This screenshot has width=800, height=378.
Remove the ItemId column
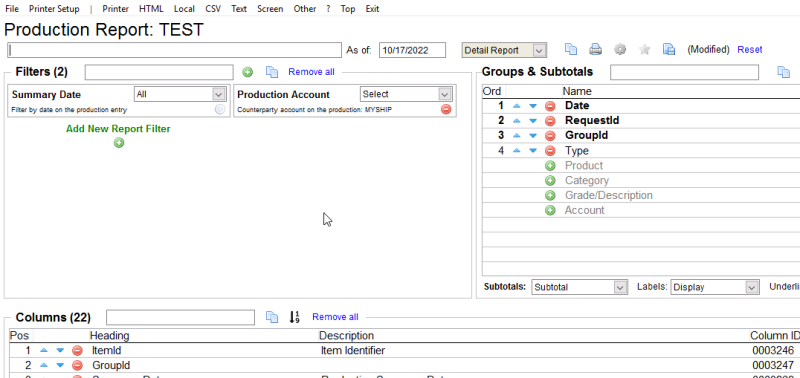[x=77, y=350]
